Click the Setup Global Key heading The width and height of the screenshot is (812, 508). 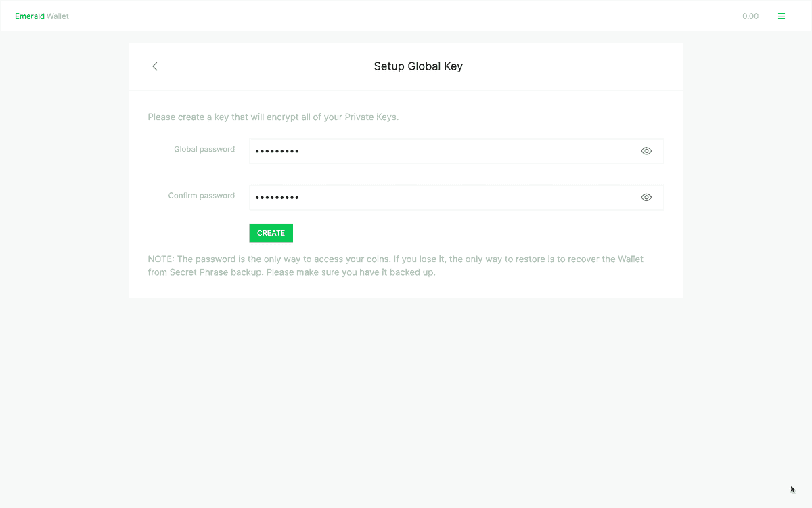[x=418, y=66]
